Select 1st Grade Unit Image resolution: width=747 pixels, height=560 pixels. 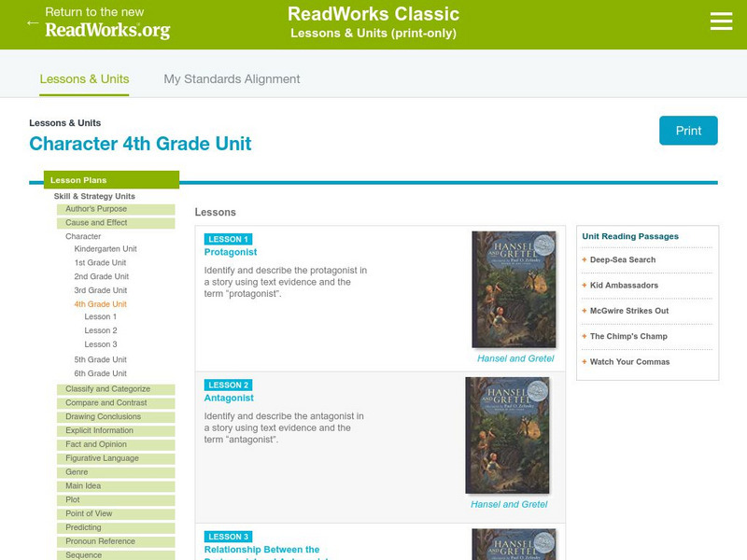100,262
